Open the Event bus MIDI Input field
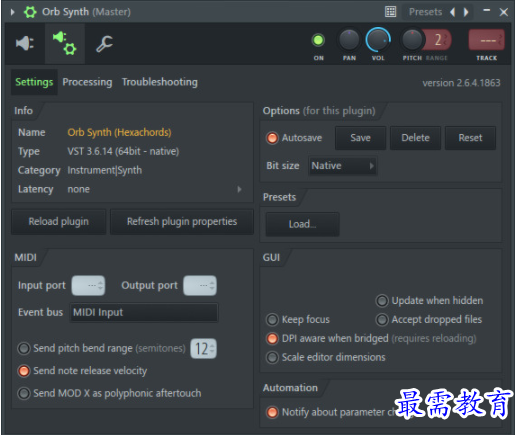 click(x=144, y=312)
